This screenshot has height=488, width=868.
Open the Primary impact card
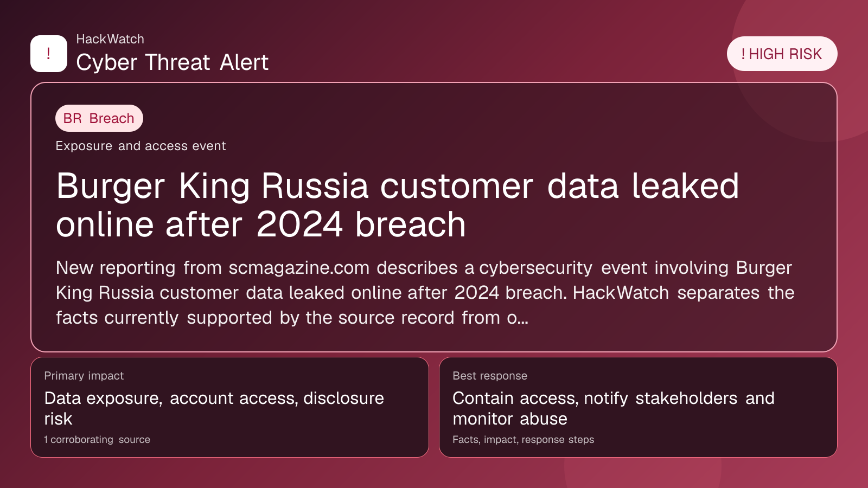(x=229, y=407)
